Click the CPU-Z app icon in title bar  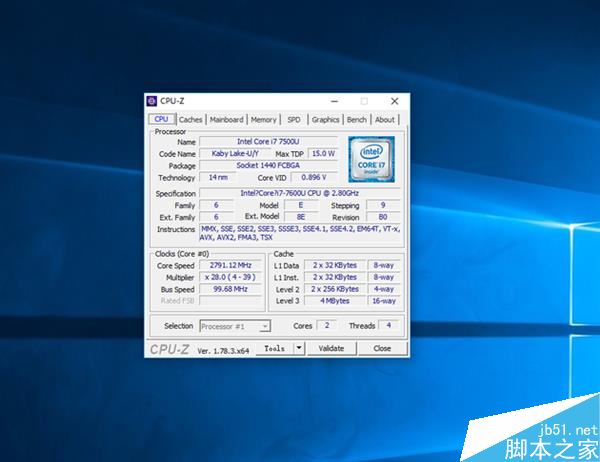(152, 101)
